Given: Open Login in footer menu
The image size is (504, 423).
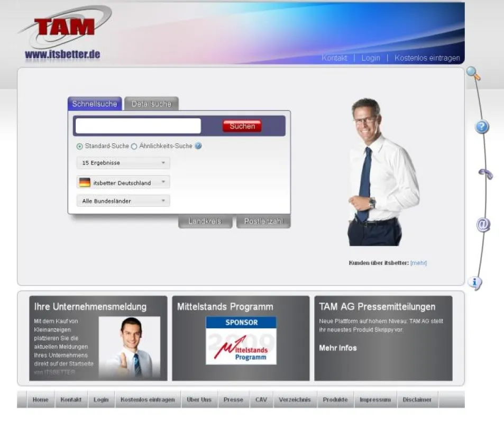Looking at the screenshot, I should point(101,400).
